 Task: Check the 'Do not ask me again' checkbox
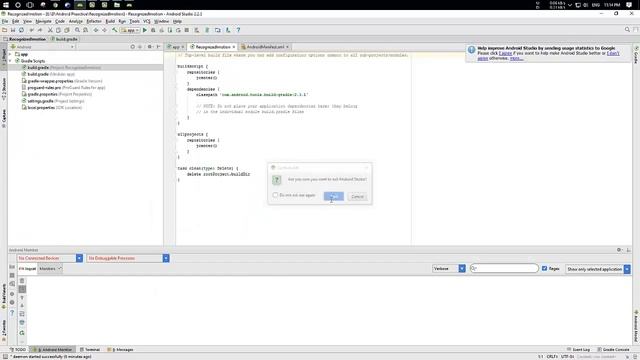[275, 195]
